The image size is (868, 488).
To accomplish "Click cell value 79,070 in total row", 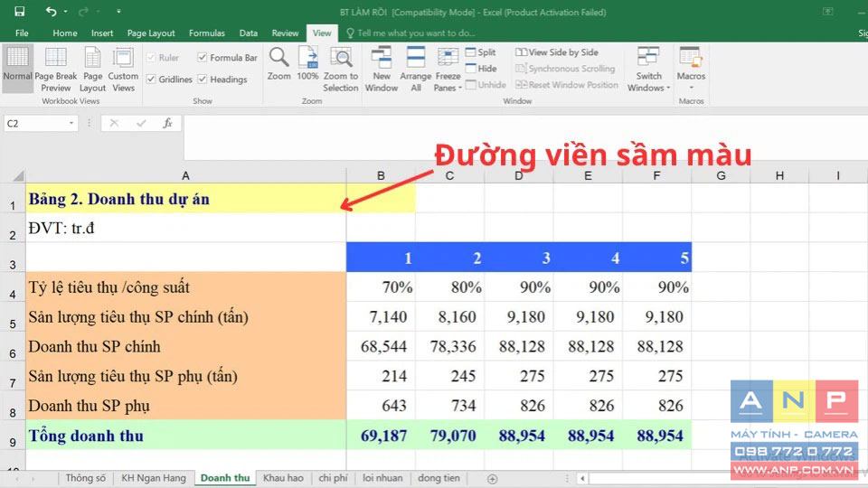I will 450,435.
